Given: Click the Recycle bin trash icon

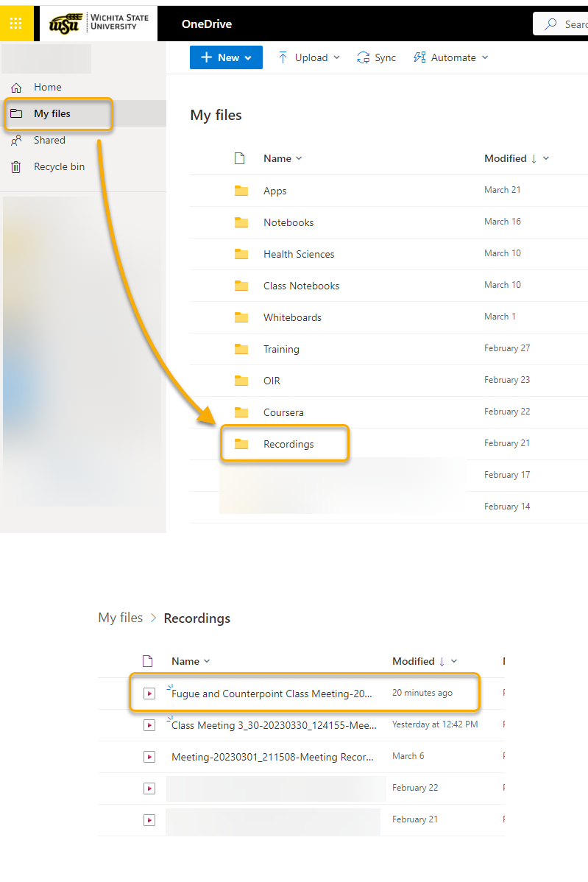Looking at the screenshot, I should 16,166.
